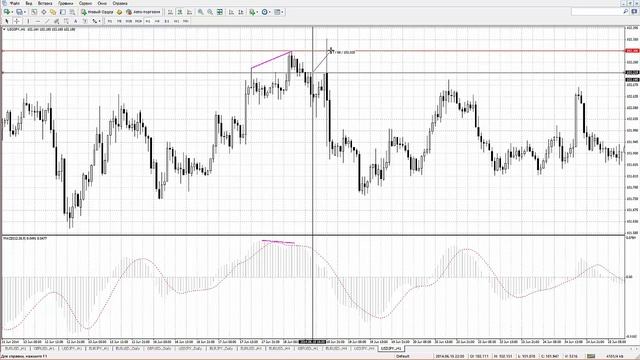Switch timeframe to M15
The image size is (640, 360).
(x=129, y=21)
